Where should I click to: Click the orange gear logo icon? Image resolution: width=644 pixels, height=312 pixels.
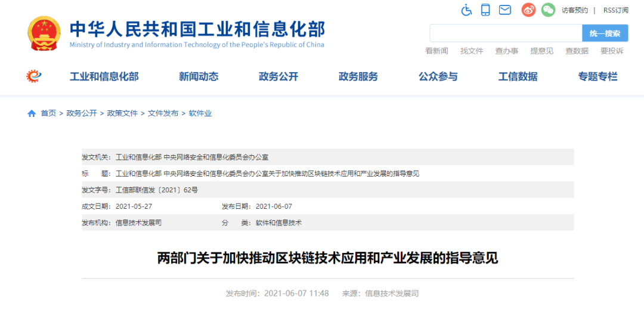click(34, 76)
